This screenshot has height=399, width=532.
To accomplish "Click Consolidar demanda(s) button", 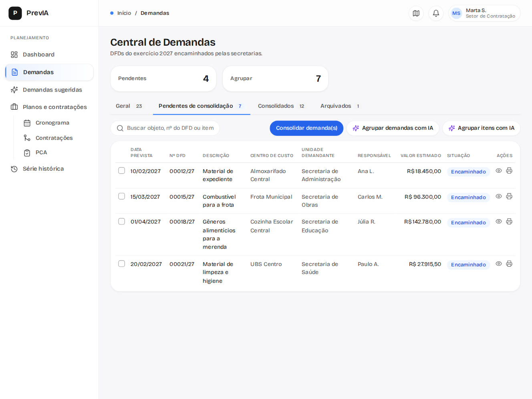I will [x=306, y=128].
